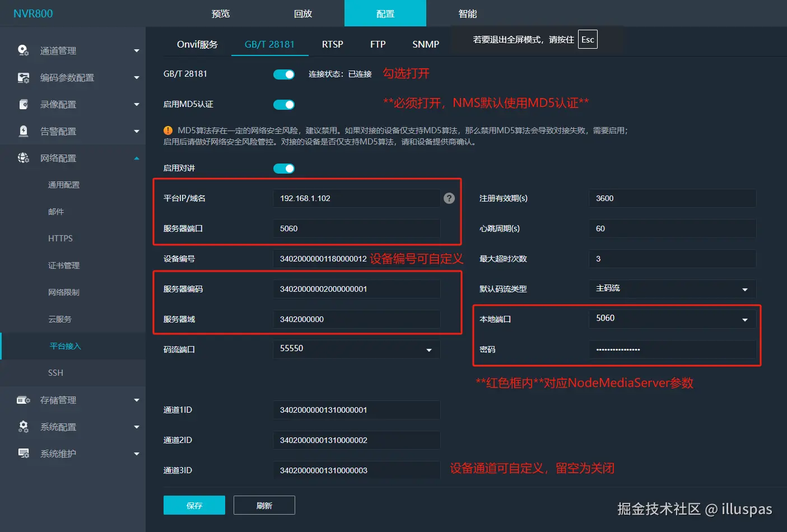Viewport: 787px width, 532px height.
Task: Select the 网络配置 network icon
Action: [22, 157]
